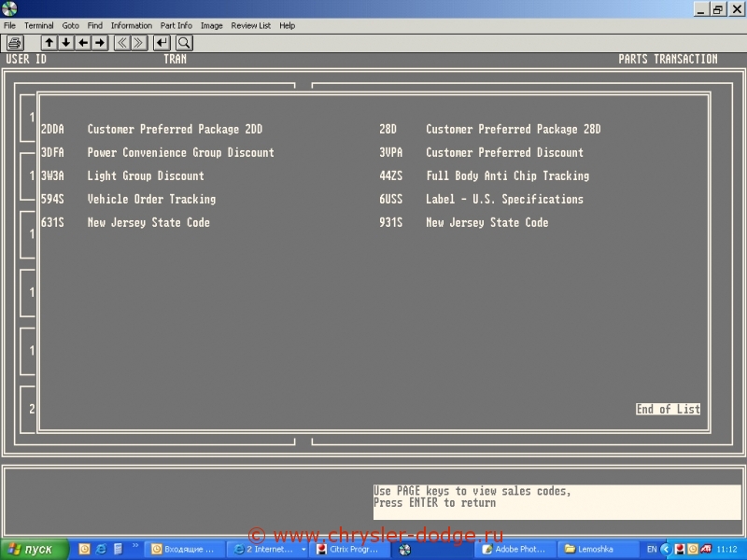Viewport: 747px width, 560px height.
Task: Switch to Citrix Progr taskbar item
Action: (348, 550)
